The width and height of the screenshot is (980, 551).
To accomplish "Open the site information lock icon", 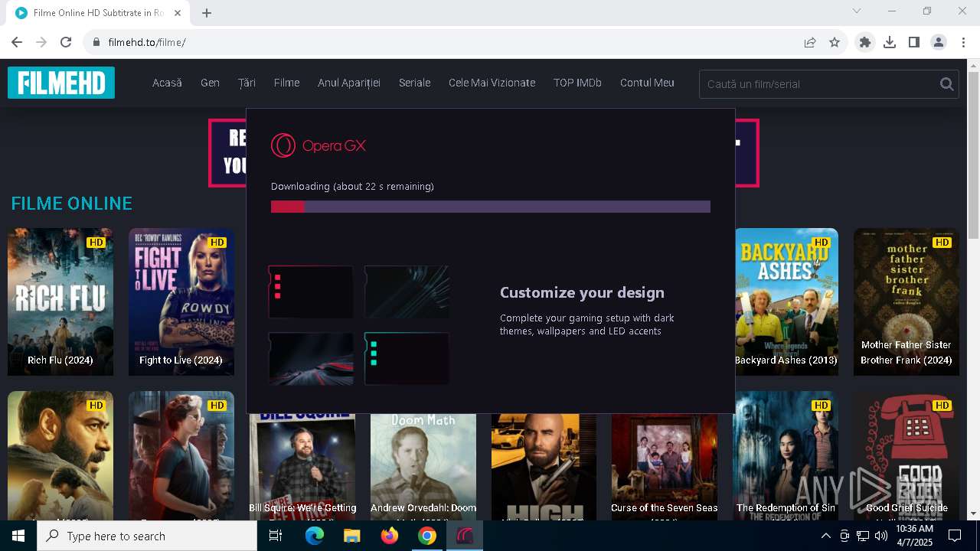I will pyautogui.click(x=96, y=42).
